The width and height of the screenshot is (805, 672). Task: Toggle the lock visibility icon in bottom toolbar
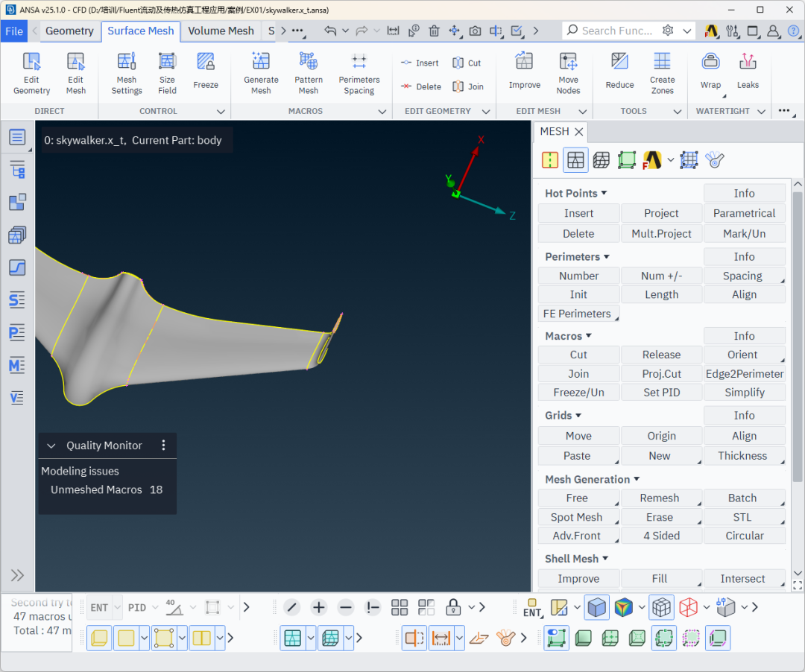point(452,607)
